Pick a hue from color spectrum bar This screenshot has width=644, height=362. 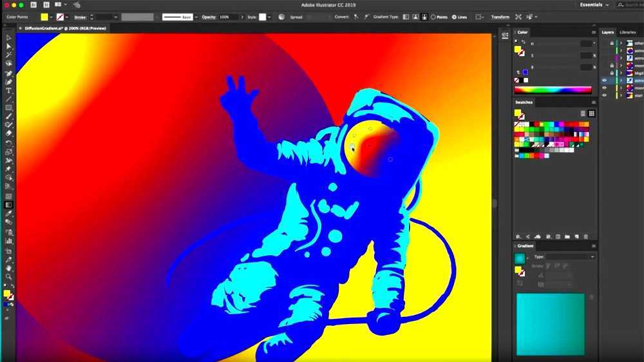coord(553,90)
